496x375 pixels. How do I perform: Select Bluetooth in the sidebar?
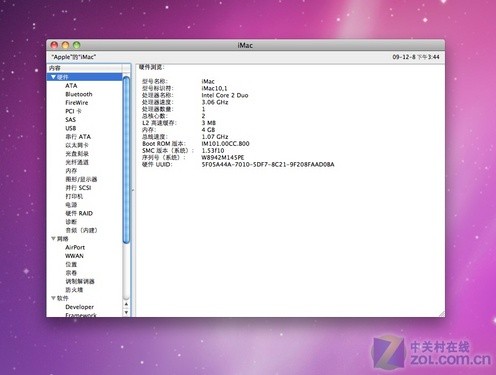[79, 94]
